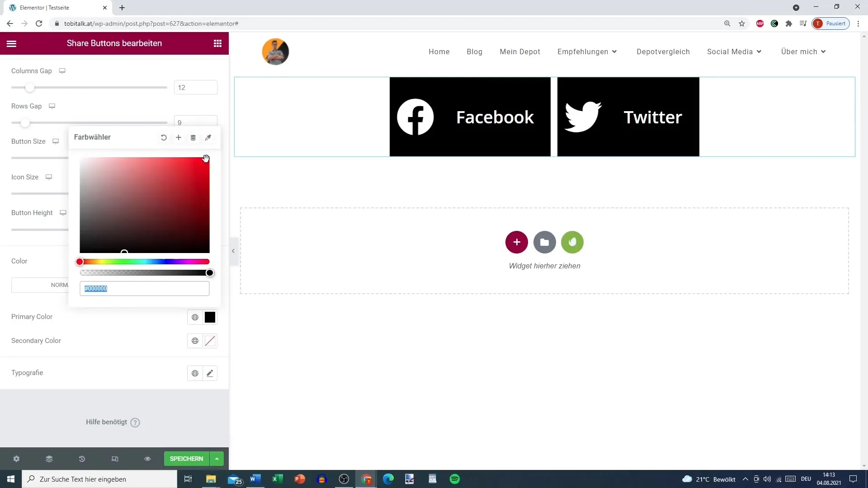The width and height of the screenshot is (868, 488).
Task: Click the Windows taskbar search box
Action: point(99,479)
